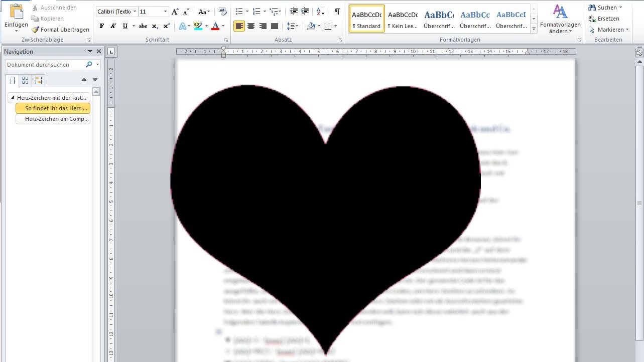This screenshot has width=644, height=362.
Task: Click the search magnifier in Navigation pane
Action: 89,65
